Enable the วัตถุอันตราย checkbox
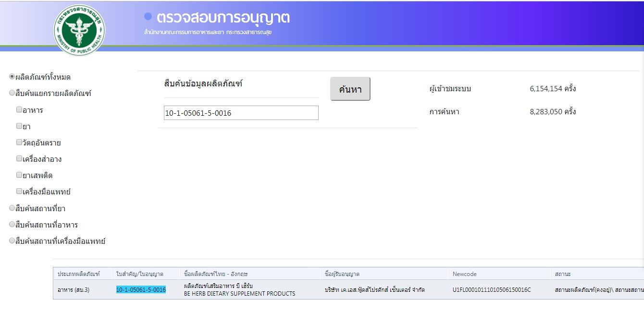This screenshot has height=312, width=644. pos(19,143)
